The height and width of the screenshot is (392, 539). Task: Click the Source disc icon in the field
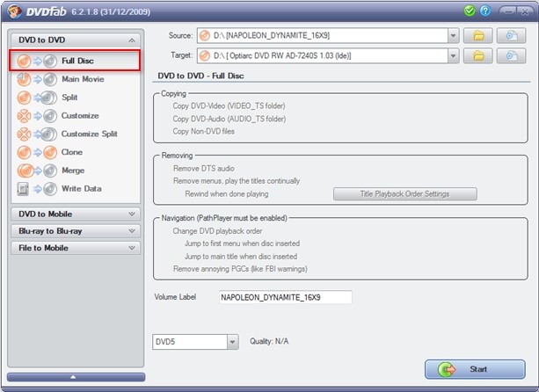205,36
